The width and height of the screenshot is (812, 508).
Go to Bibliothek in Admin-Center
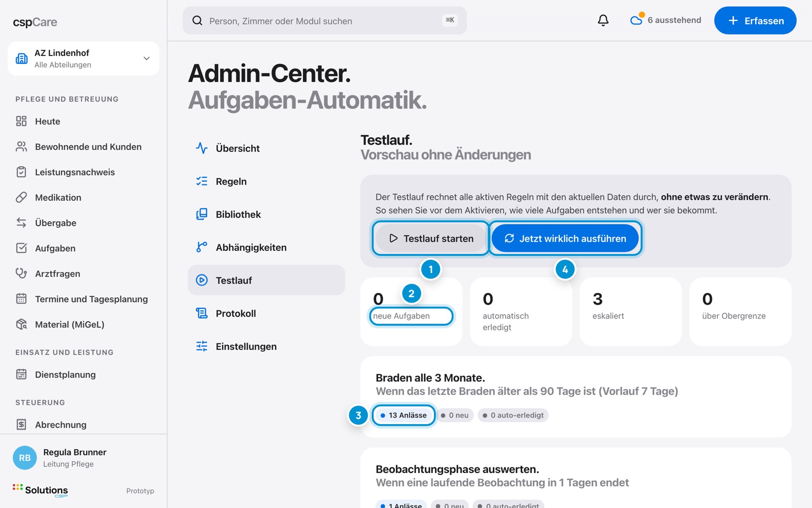point(266,214)
